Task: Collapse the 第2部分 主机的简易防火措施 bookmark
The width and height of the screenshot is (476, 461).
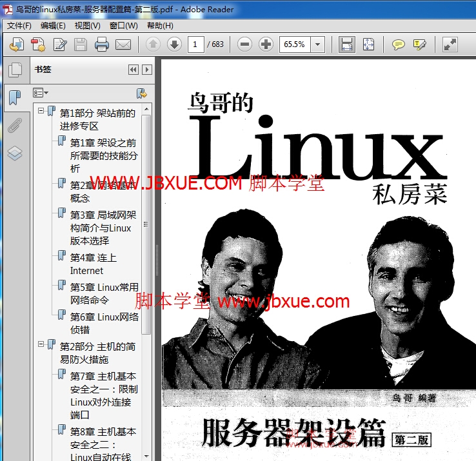Action: click(x=41, y=344)
